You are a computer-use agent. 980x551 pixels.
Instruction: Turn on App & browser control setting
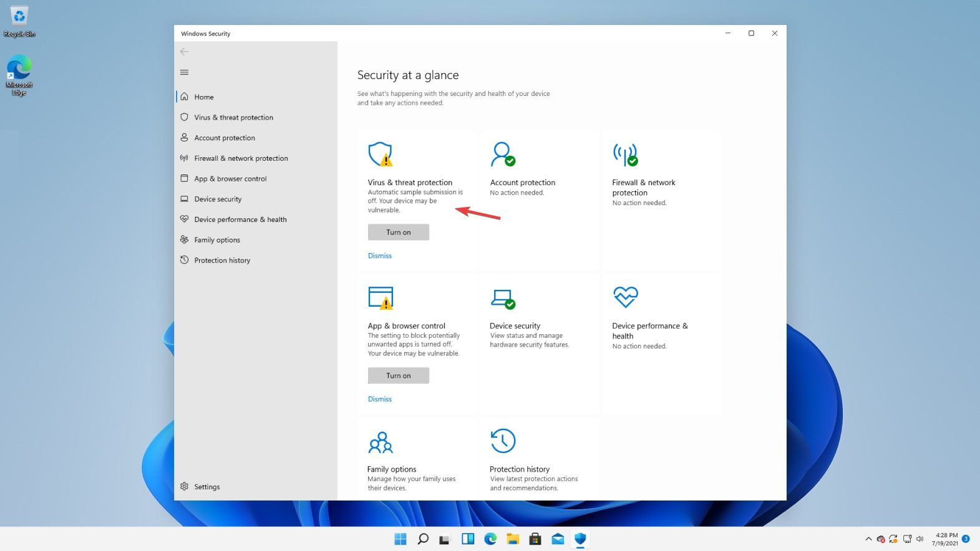click(x=399, y=376)
